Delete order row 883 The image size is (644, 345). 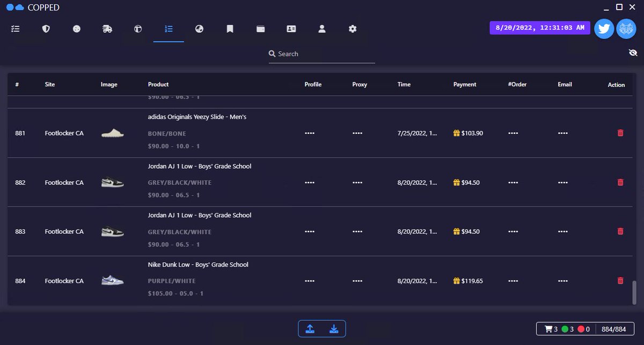pyautogui.click(x=620, y=231)
